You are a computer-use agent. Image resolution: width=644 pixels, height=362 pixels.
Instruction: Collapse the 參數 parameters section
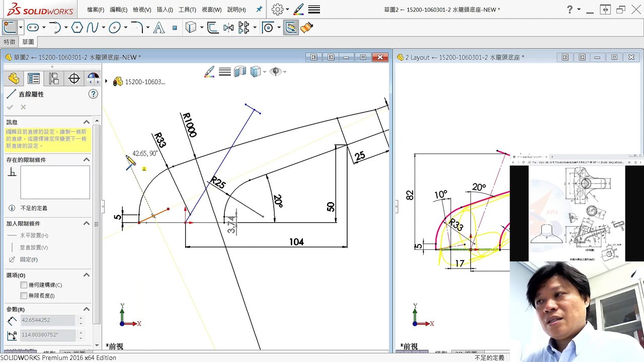[87, 309]
